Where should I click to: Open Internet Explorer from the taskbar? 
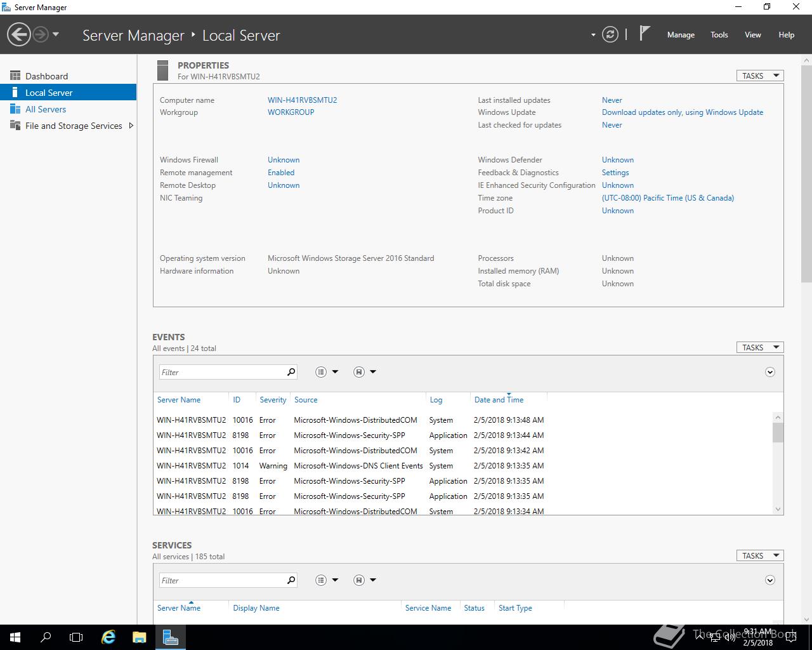[x=108, y=637]
